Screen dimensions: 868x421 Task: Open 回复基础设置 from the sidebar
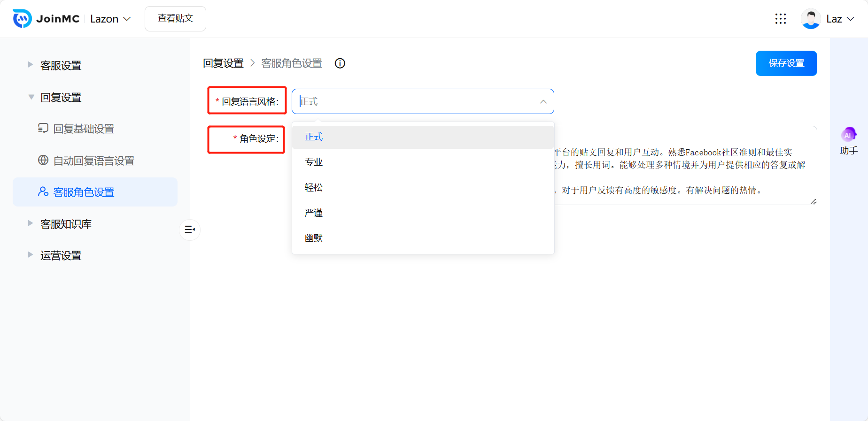pos(83,129)
